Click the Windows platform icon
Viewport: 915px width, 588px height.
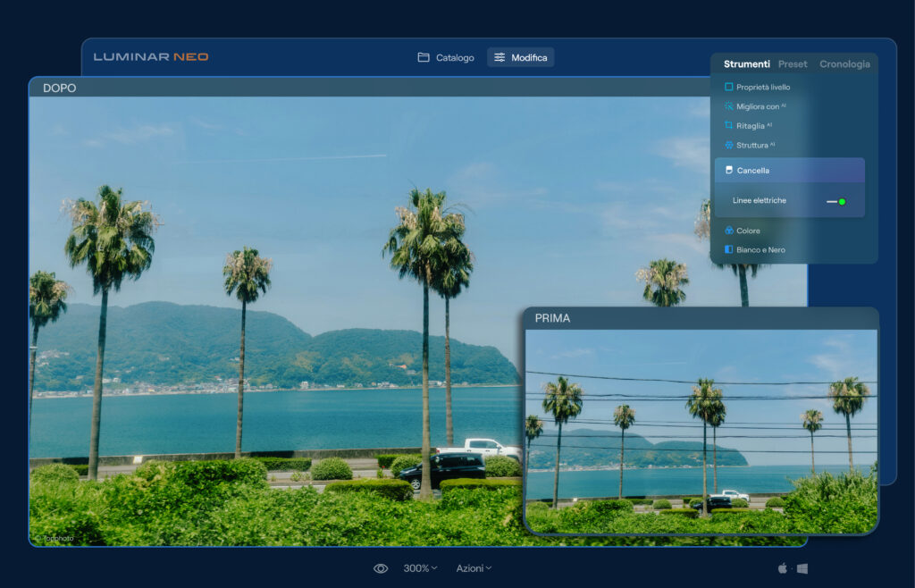[x=802, y=568]
